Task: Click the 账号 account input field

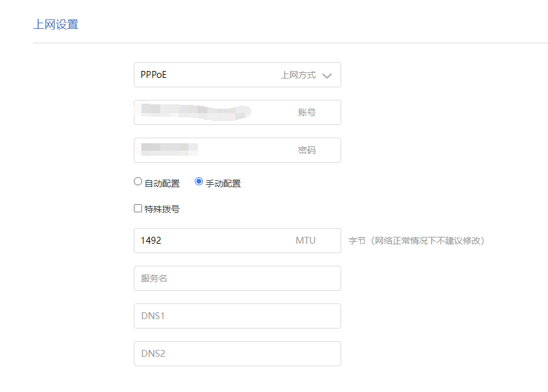Action: pos(237,112)
